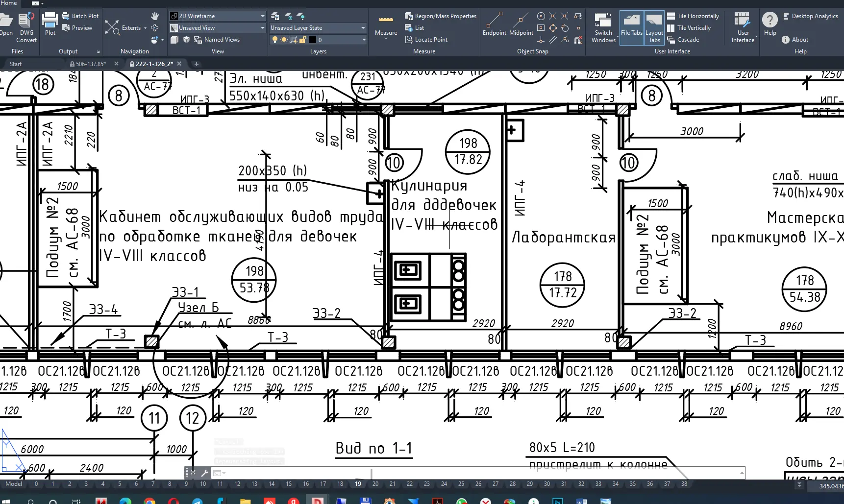844x504 pixels.
Task: Open Switch Windows
Action: click(603, 27)
